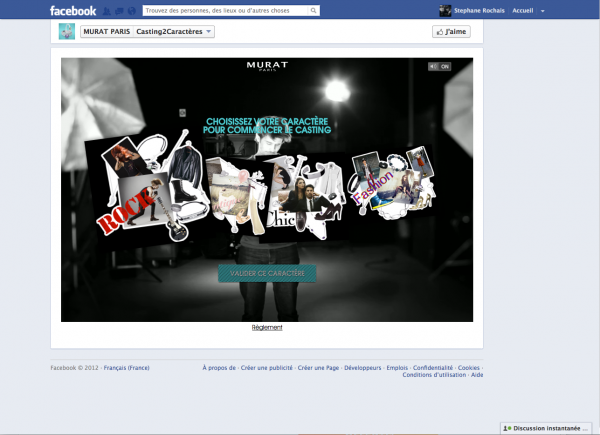Open Stephane Rochais profile picture

446,11
